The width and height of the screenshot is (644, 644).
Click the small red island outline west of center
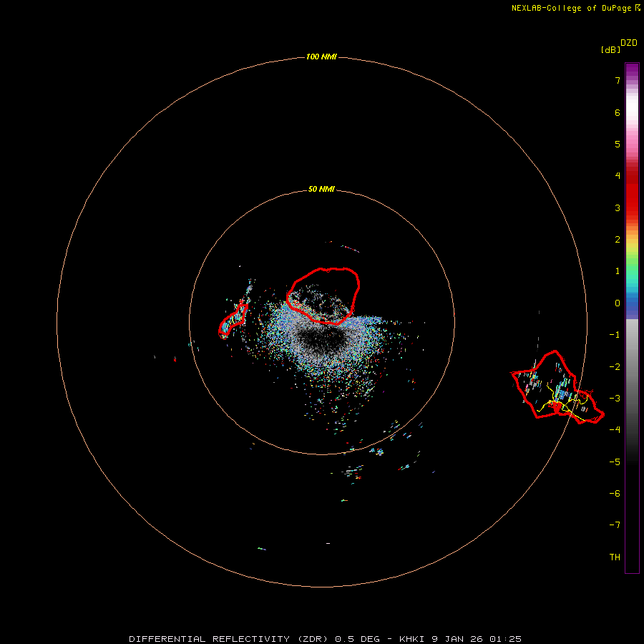pyautogui.click(x=233, y=321)
